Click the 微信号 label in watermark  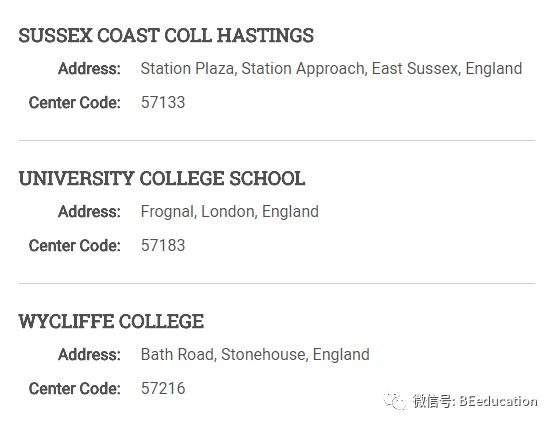click(x=433, y=401)
